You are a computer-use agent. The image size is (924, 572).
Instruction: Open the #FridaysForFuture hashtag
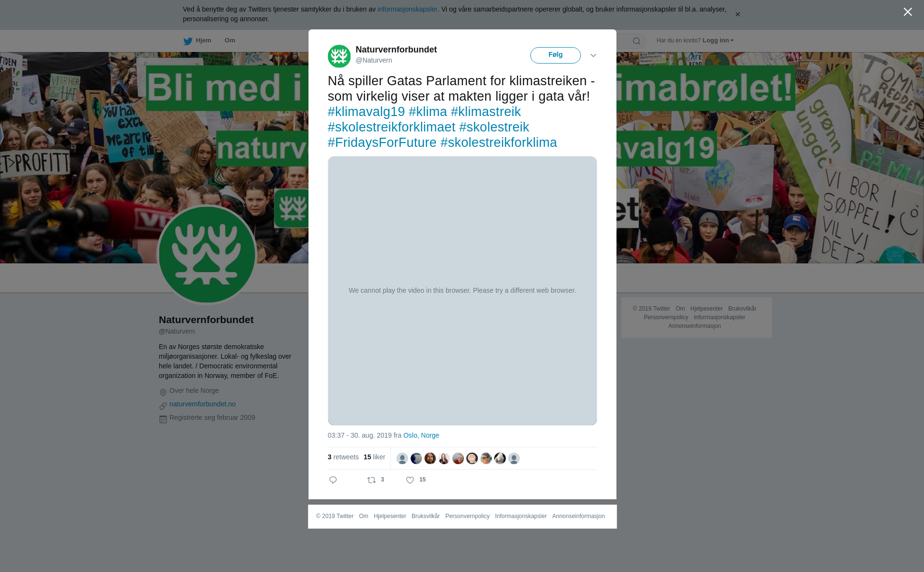382,143
